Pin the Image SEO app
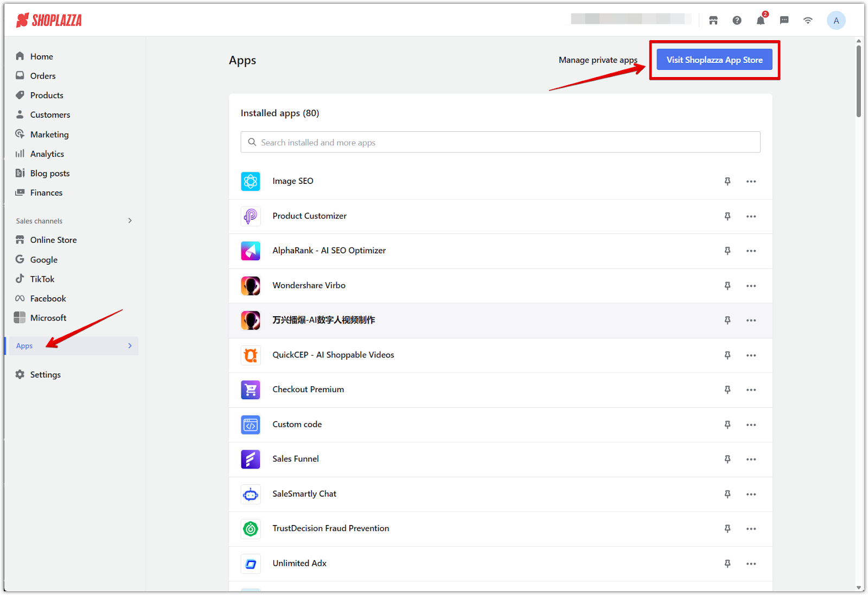Image resolution: width=868 pixels, height=595 pixels. (727, 181)
